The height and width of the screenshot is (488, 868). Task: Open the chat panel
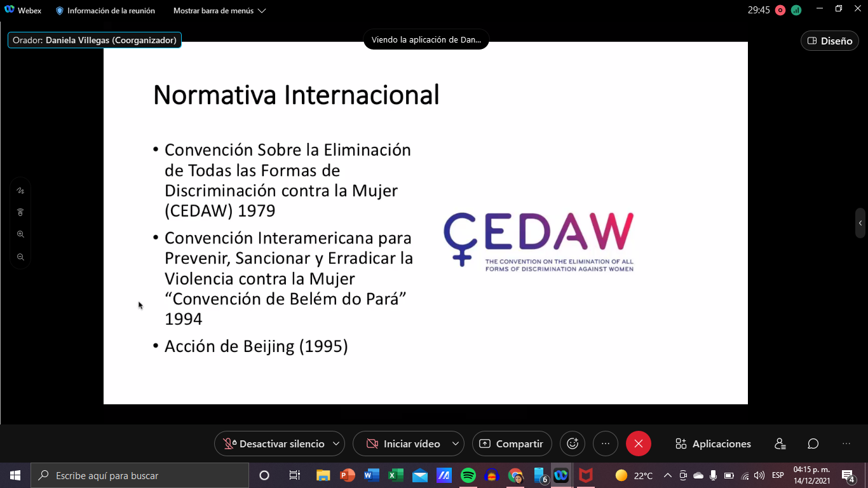coord(813,444)
